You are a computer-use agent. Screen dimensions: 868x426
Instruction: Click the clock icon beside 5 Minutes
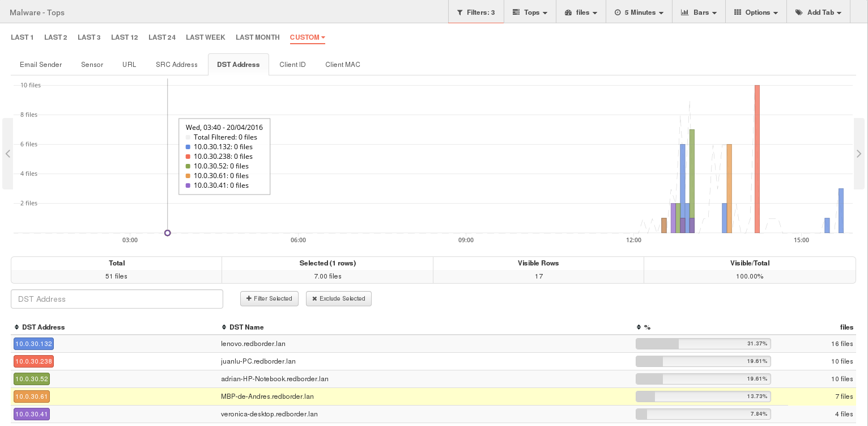[x=618, y=12]
